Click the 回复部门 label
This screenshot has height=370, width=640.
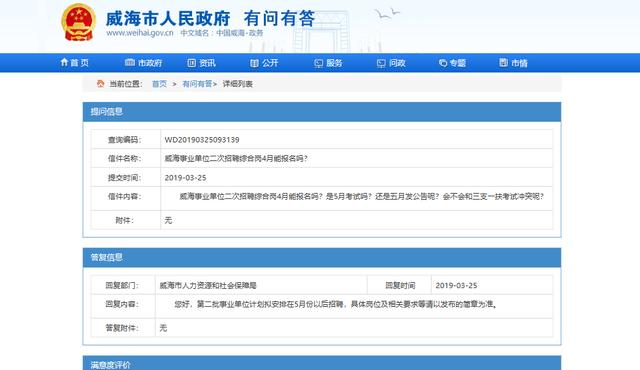click(x=122, y=286)
